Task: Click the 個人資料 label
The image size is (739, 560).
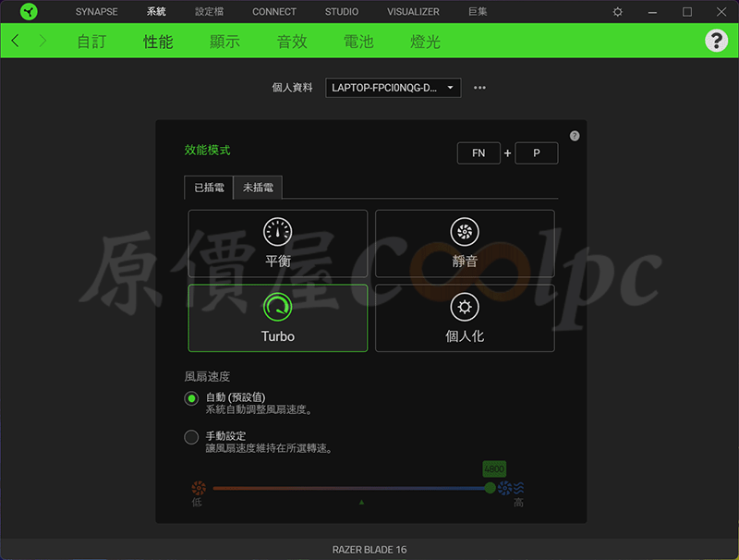Action: (292, 88)
